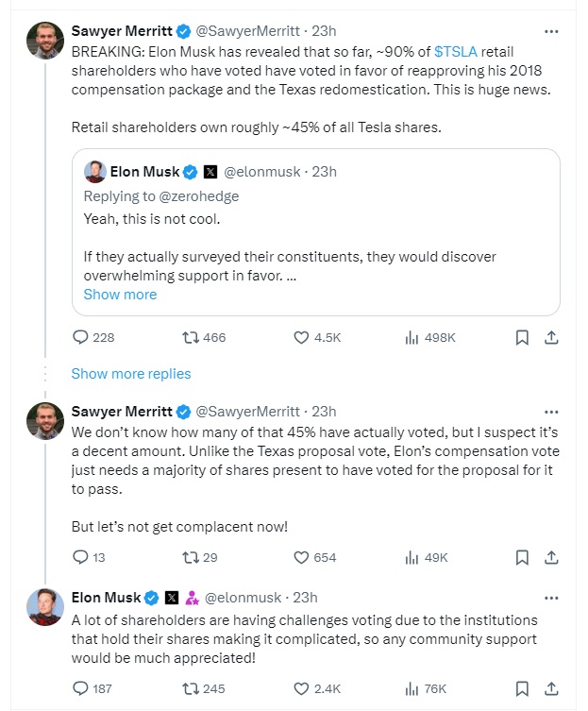
Task: Share the tweet with 49K views
Action: (x=552, y=557)
